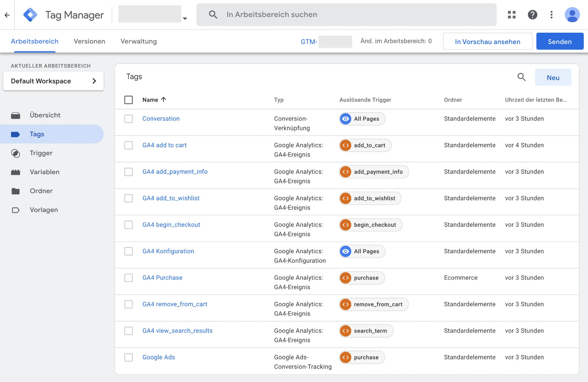
Task: Click the add_payment_info trigger chip
Action: [x=374, y=172]
